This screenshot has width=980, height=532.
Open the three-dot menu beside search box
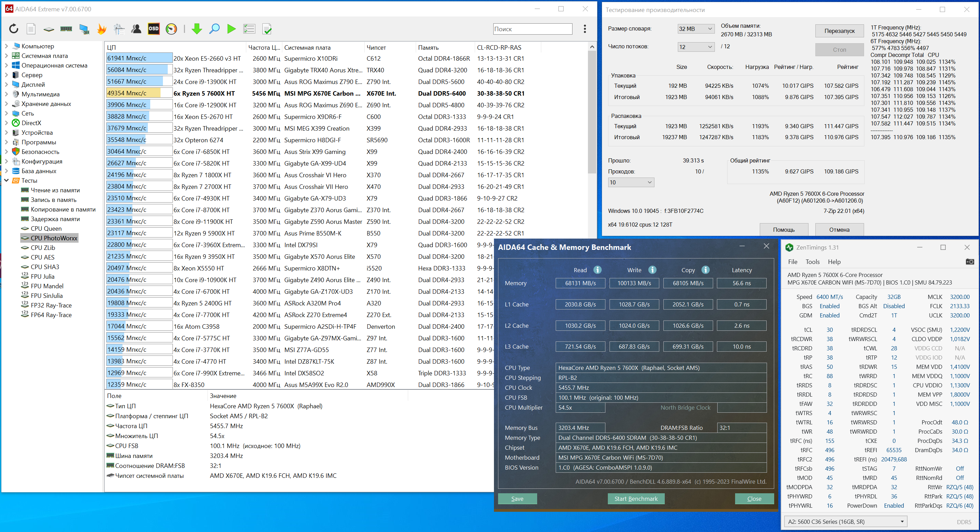point(585,29)
